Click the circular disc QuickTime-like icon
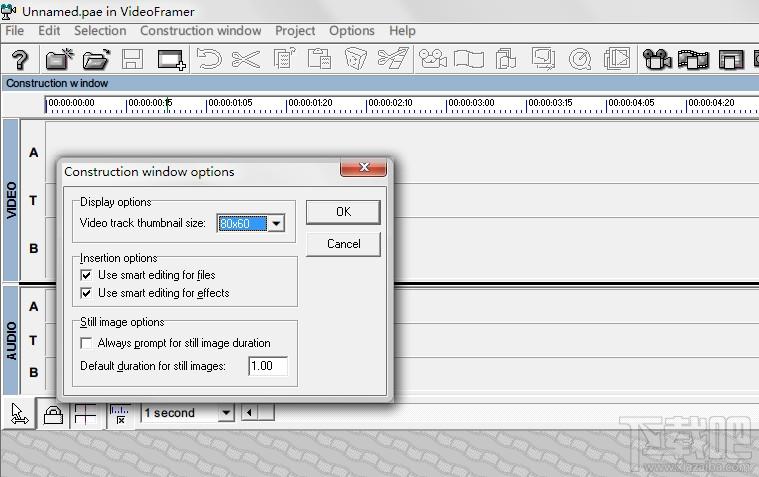 [580, 60]
